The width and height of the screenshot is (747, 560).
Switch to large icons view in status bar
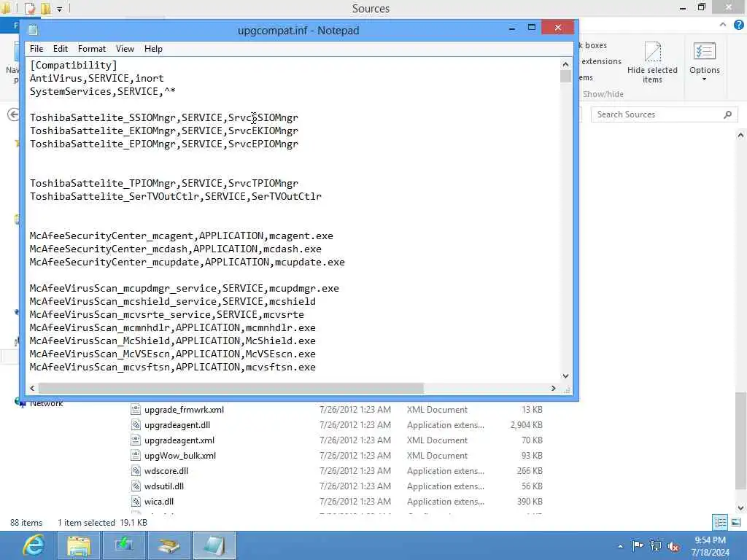point(736,522)
